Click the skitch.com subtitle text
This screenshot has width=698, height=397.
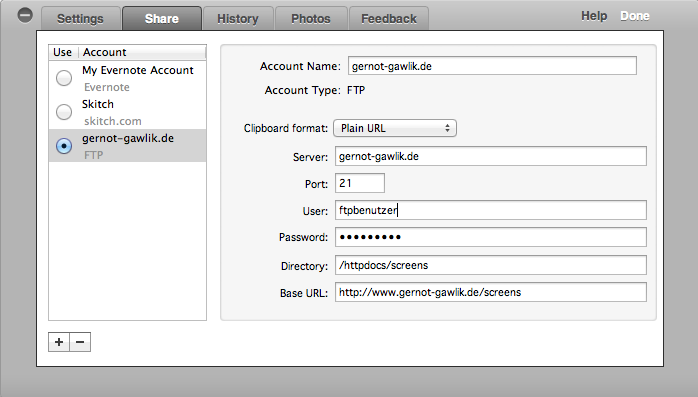point(113,121)
